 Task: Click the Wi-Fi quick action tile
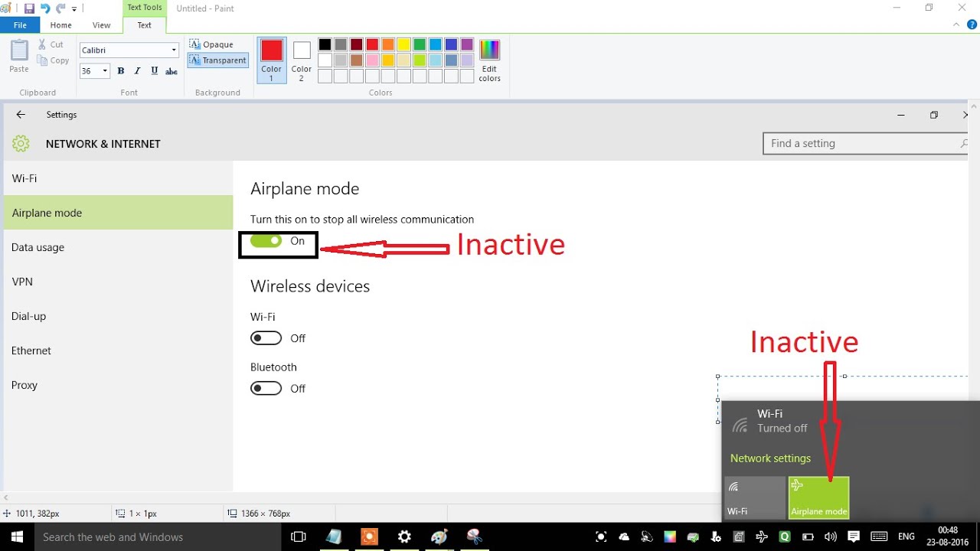pyautogui.click(x=755, y=497)
